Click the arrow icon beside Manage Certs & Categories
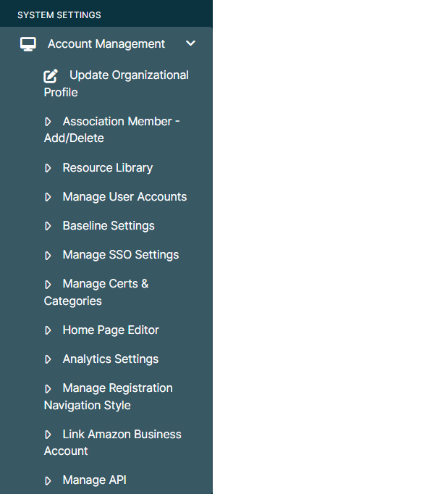The image size is (448, 494). pyautogui.click(x=48, y=285)
